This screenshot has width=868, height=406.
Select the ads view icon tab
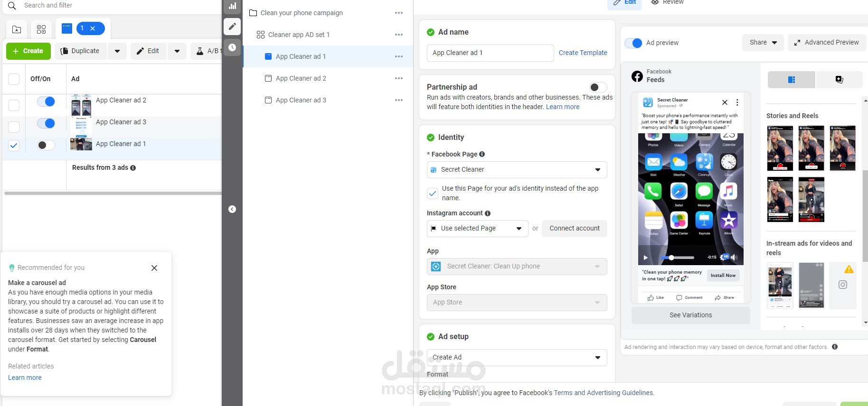pos(67,28)
